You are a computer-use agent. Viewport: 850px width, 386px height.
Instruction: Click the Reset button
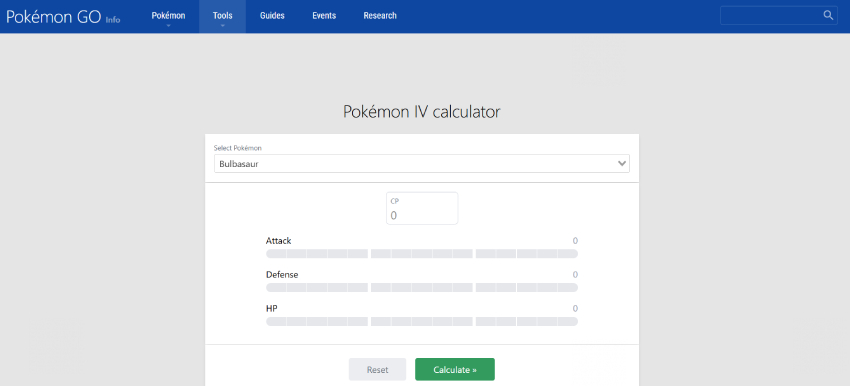coord(377,370)
